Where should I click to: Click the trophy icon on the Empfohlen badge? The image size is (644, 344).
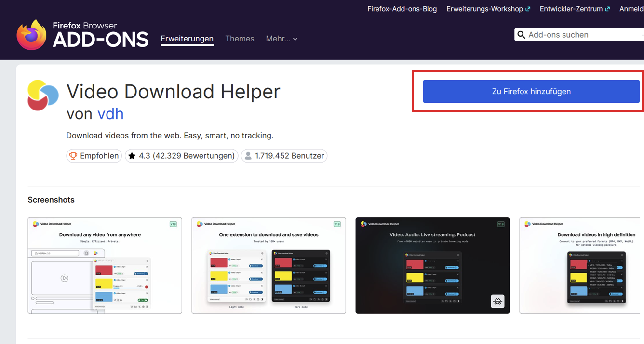(x=73, y=156)
